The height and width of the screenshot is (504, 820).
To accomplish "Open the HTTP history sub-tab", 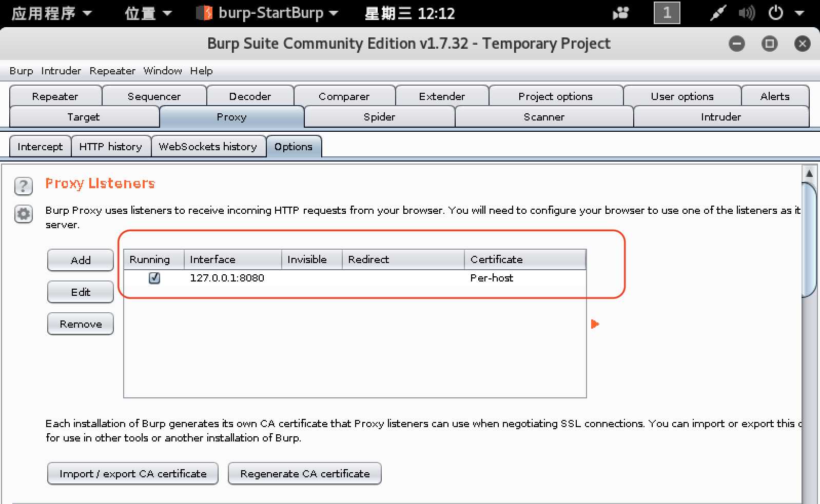I will click(111, 147).
